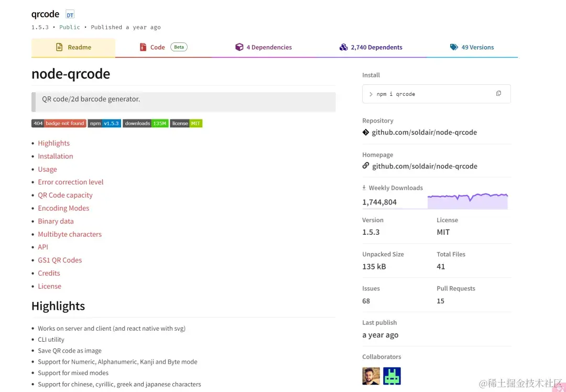Click the Public visibility label
The image size is (566, 392).
tap(70, 27)
